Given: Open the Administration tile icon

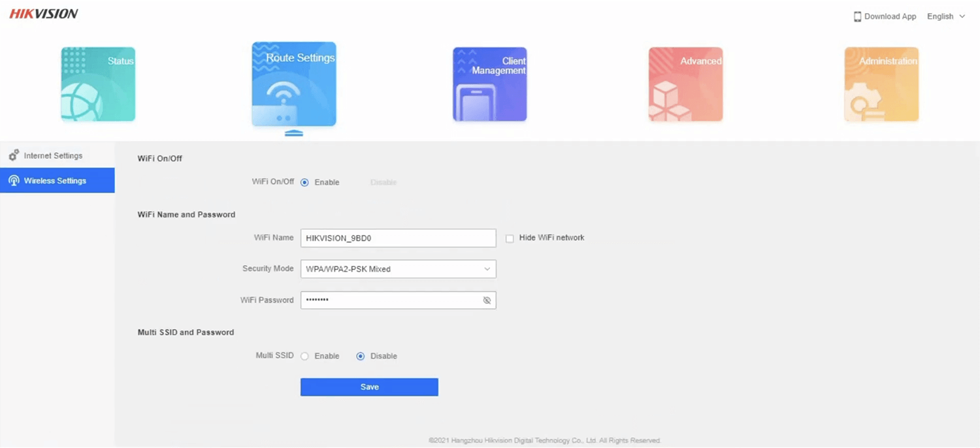Looking at the screenshot, I should pyautogui.click(x=881, y=84).
